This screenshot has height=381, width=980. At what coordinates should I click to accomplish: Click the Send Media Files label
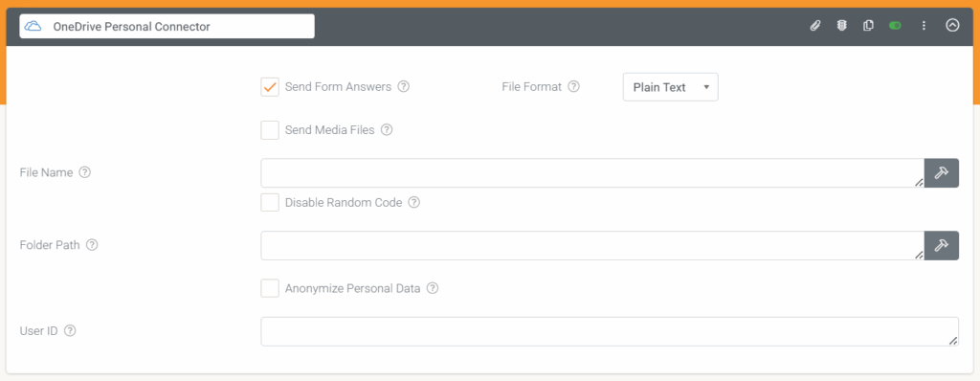330,130
